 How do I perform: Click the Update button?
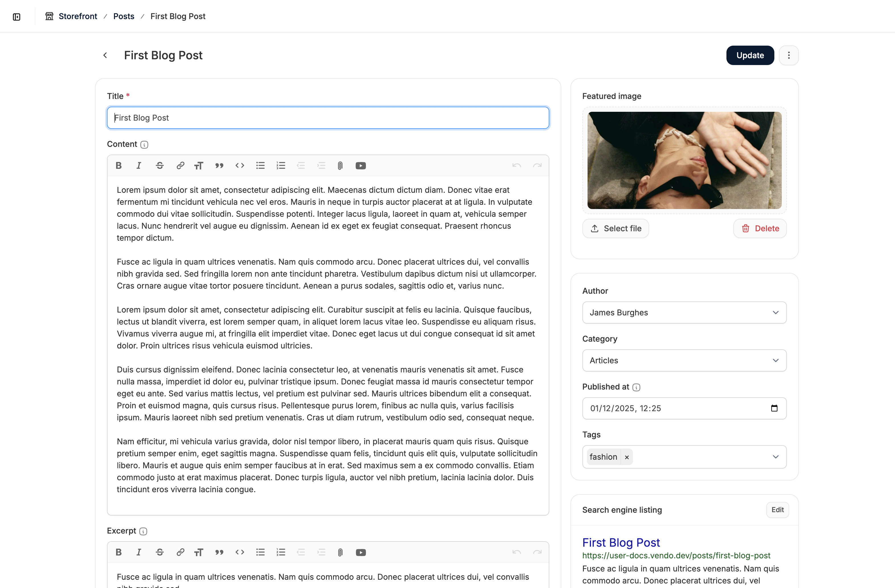(x=750, y=55)
